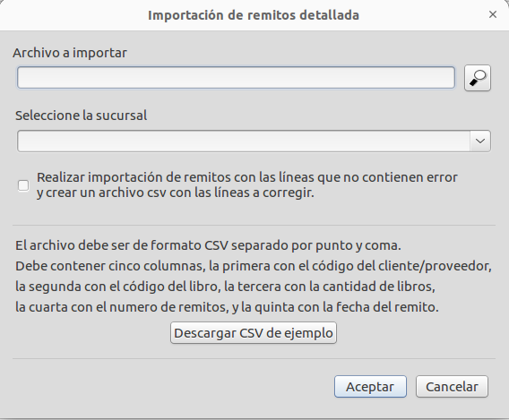Click the 'Importación de remitos detallada' title bar
509x420 pixels.
[254, 15]
